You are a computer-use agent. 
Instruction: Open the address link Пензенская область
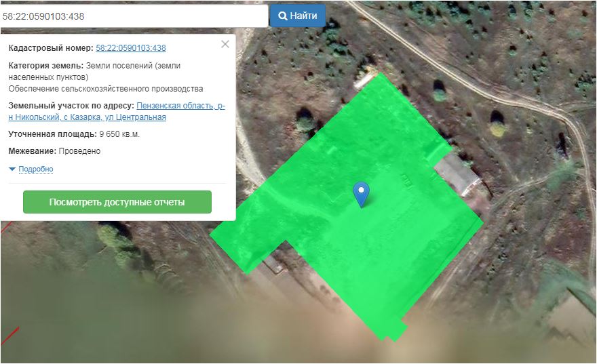(117, 111)
